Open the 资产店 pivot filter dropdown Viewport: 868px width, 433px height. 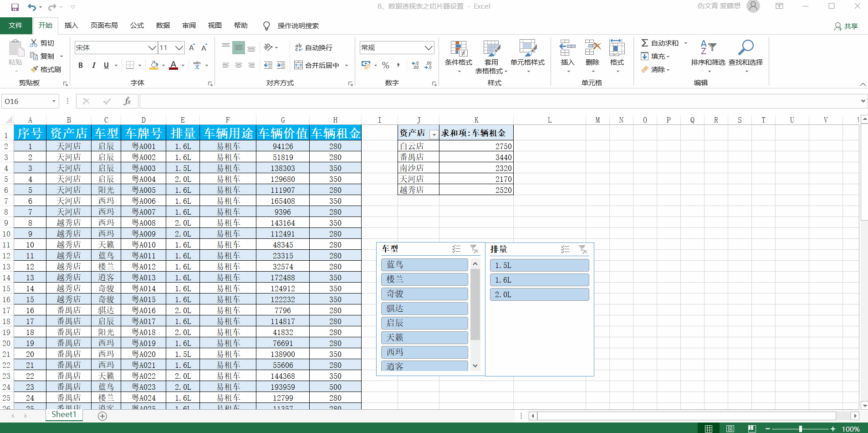pos(434,134)
